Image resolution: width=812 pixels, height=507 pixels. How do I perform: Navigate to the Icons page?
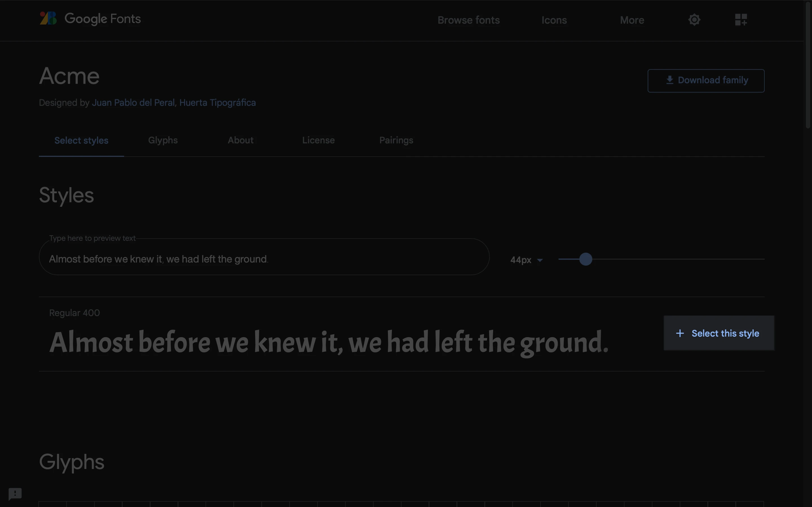[554, 20]
